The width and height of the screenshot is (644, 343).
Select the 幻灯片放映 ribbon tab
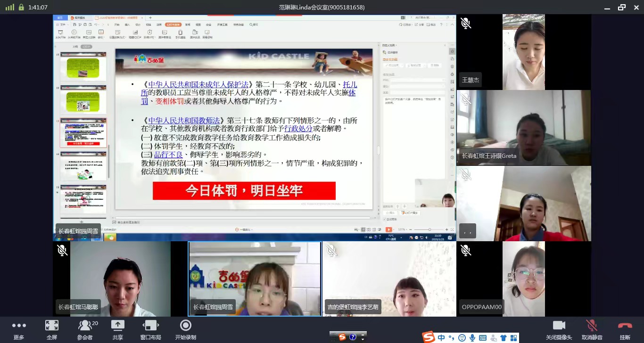coord(173,24)
